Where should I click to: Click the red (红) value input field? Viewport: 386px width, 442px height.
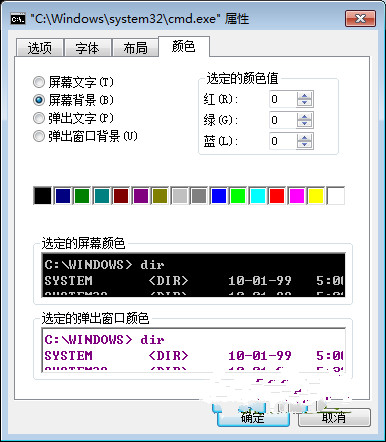(x=283, y=99)
